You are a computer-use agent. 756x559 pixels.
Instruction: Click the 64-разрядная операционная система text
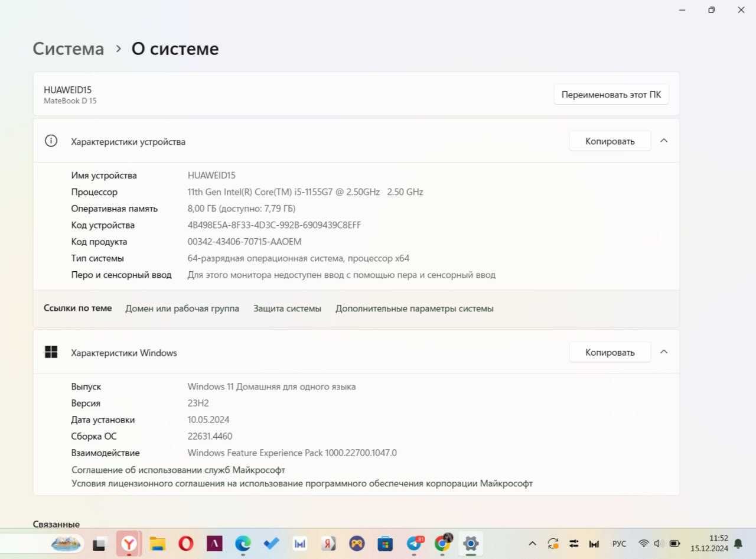(x=298, y=258)
